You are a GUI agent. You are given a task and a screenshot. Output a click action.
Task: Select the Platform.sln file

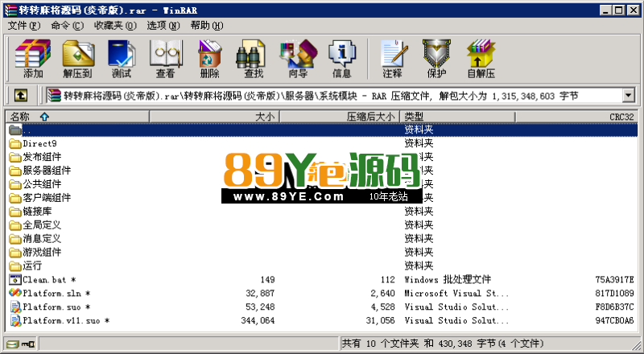[52, 293]
